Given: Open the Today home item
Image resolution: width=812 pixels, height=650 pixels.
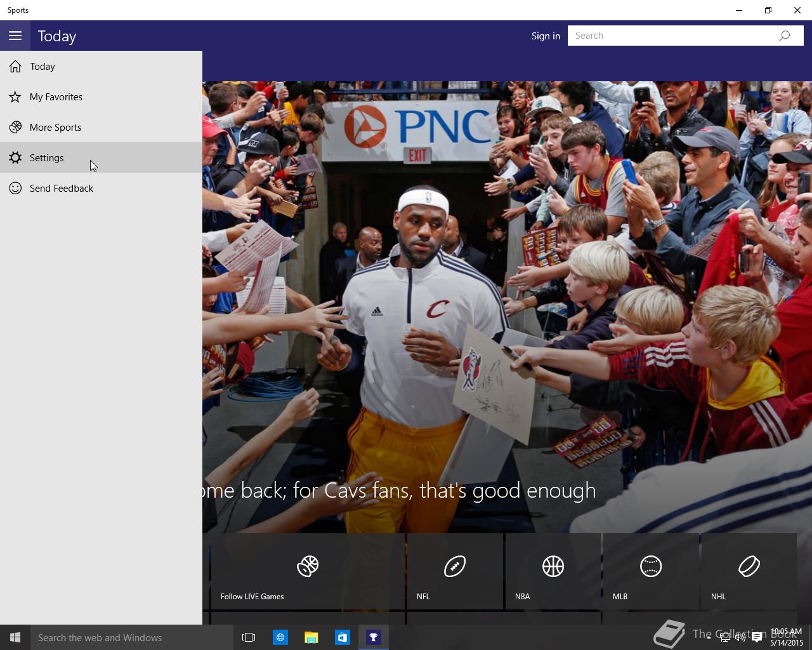Looking at the screenshot, I should [x=101, y=66].
